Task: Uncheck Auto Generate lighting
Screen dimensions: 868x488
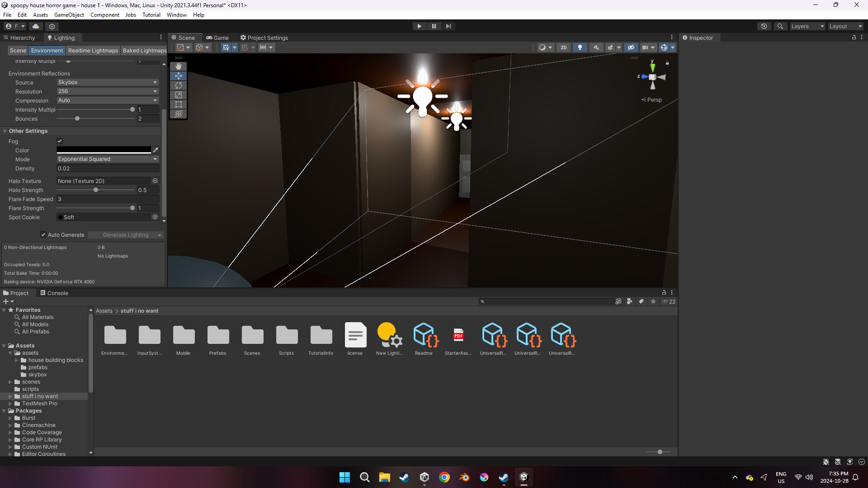Action: [x=44, y=235]
